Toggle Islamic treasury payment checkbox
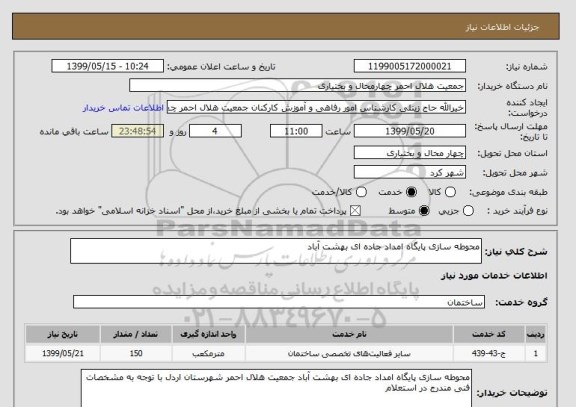This screenshot has width=576, height=407. tap(355, 211)
